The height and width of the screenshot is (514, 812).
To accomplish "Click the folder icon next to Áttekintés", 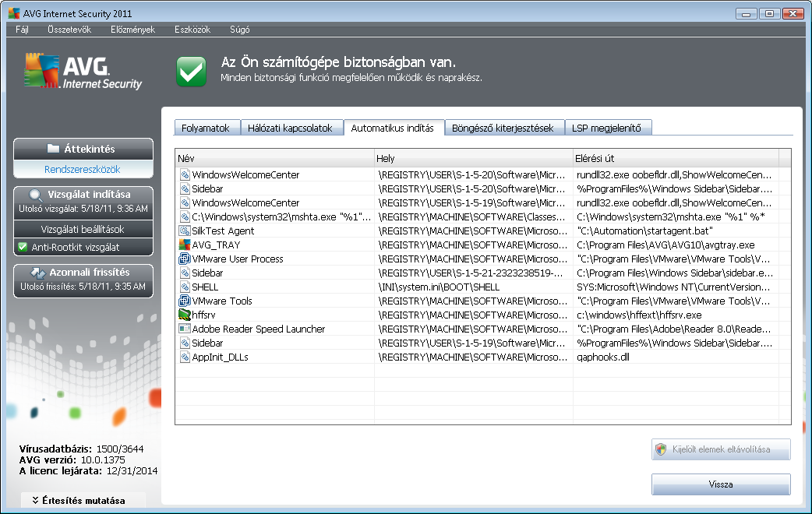I will [53, 149].
